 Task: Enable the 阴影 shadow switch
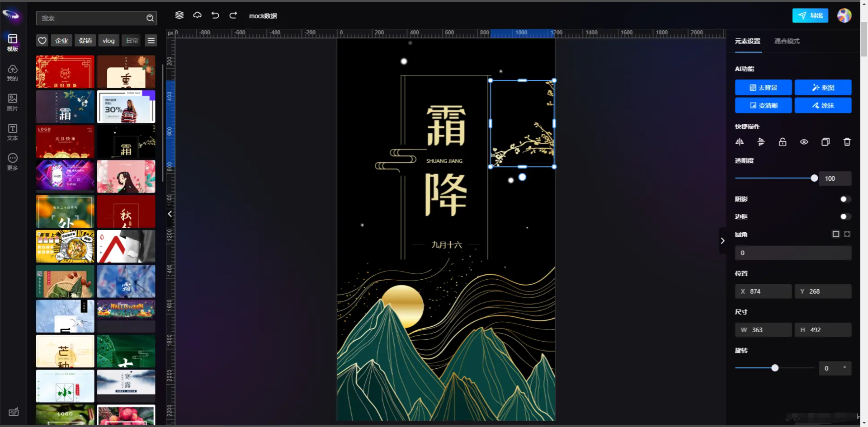tap(845, 199)
